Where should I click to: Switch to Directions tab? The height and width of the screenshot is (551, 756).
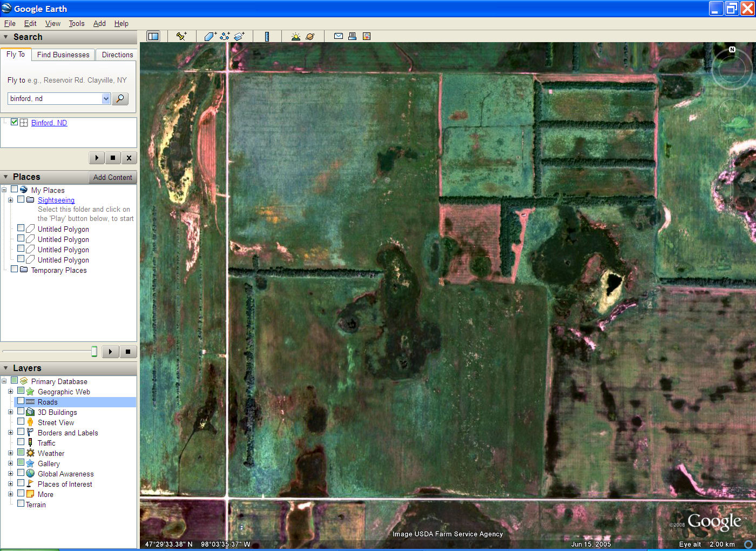pos(117,55)
